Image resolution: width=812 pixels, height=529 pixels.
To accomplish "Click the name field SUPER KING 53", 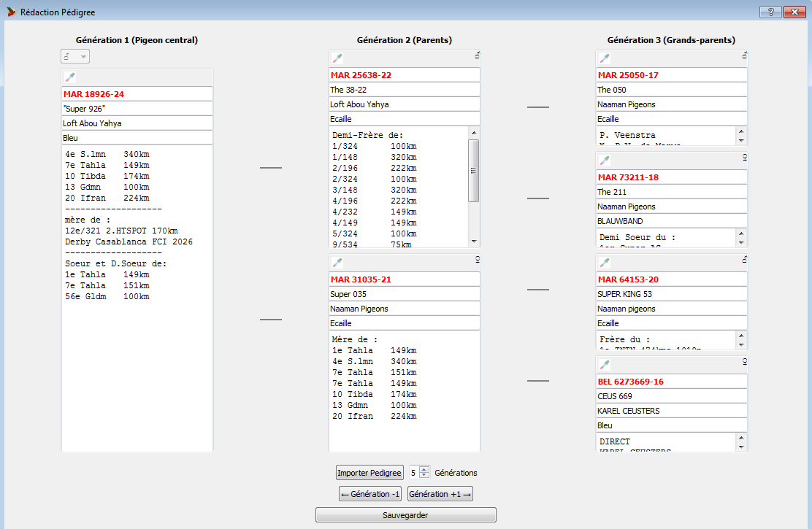I will 672,294.
